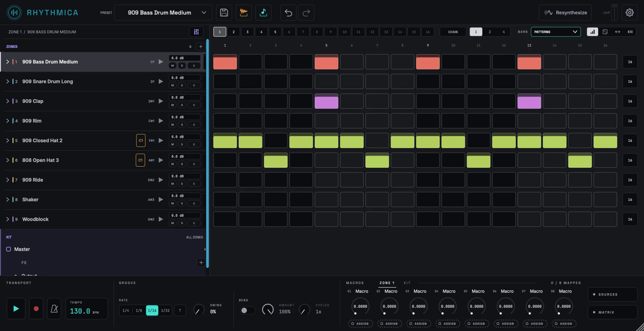Open settings gear icon
This screenshot has height=331, width=644.
(630, 13)
